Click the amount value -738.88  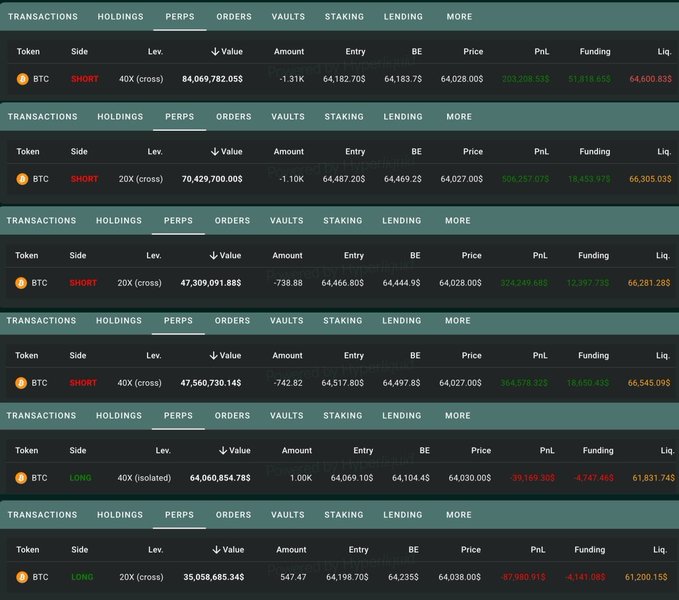[x=288, y=283]
